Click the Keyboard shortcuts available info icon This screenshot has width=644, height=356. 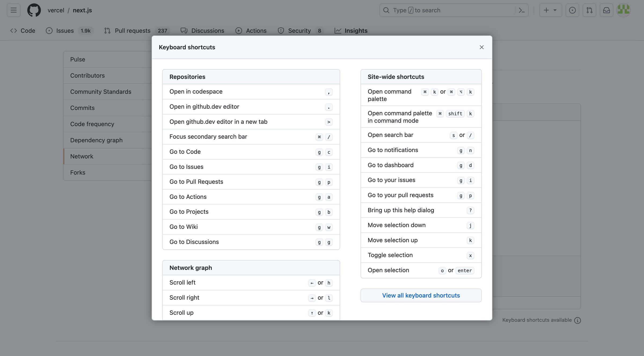[x=577, y=320]
